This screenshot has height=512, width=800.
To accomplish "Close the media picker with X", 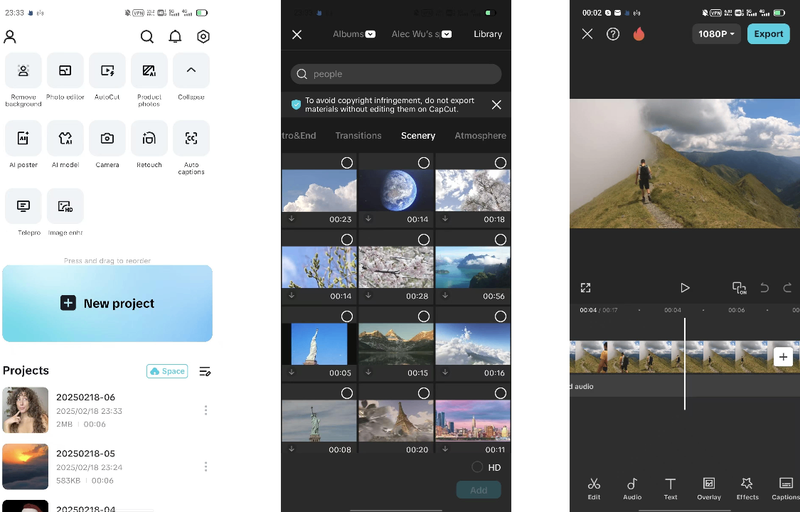I will [x=297, y=34].
